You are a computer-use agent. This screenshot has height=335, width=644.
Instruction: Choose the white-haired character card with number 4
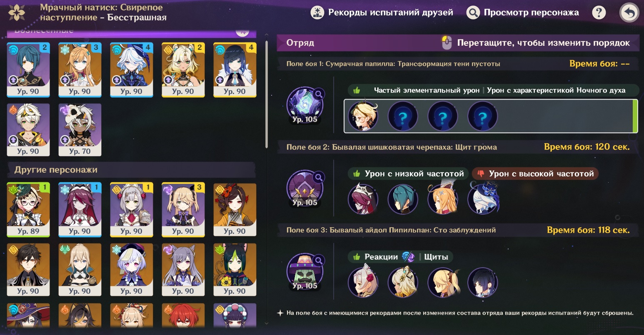(x=132, y=70)
